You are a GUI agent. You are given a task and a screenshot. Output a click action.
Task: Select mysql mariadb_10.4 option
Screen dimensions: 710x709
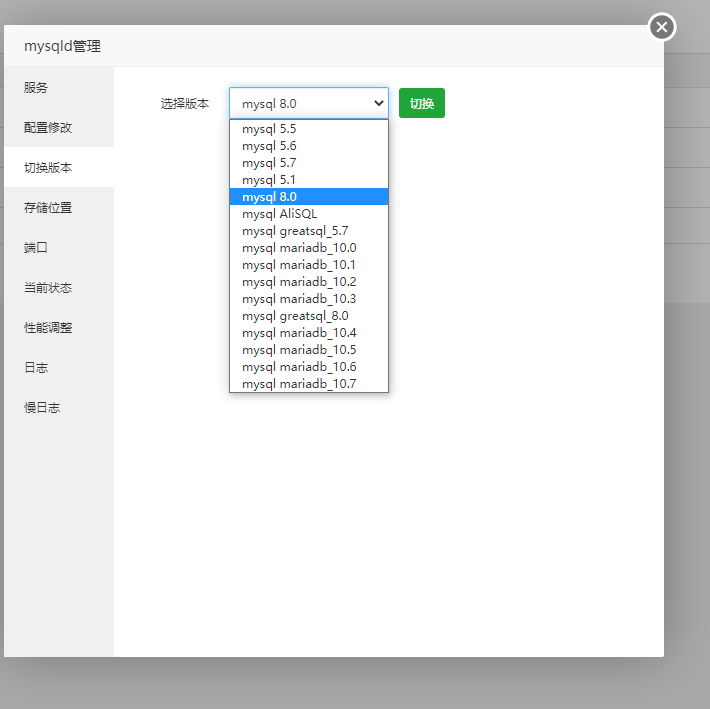(309, 332)
